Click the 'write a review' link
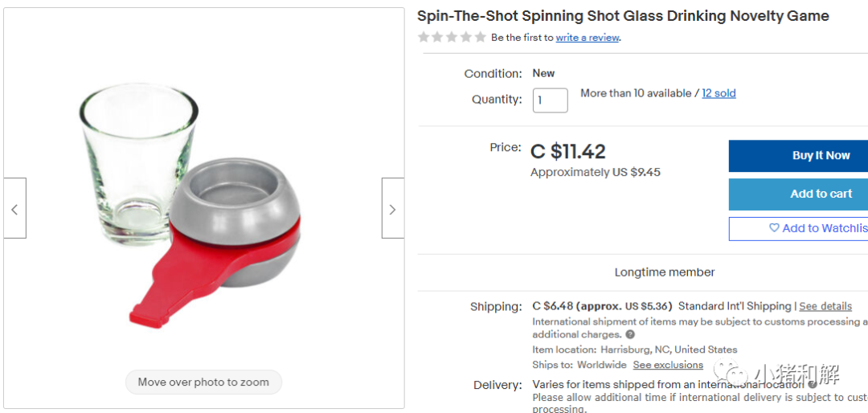 click(588, 38)
